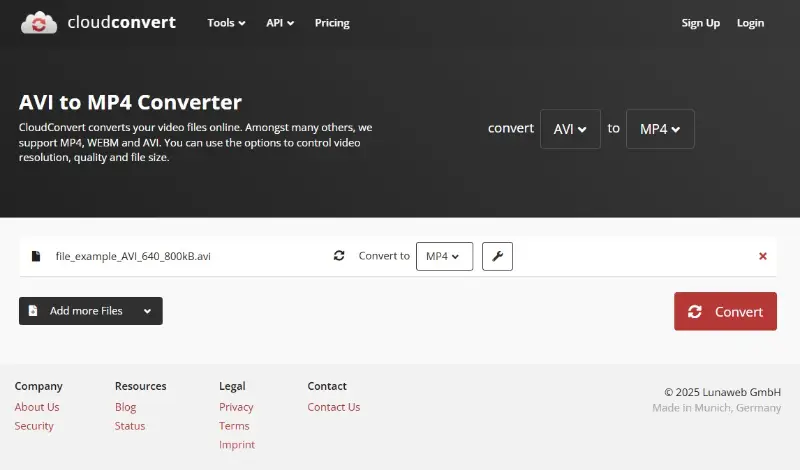
Task: Go to the Pricing page
Action: pyautogui.click(x=332, y=23)
